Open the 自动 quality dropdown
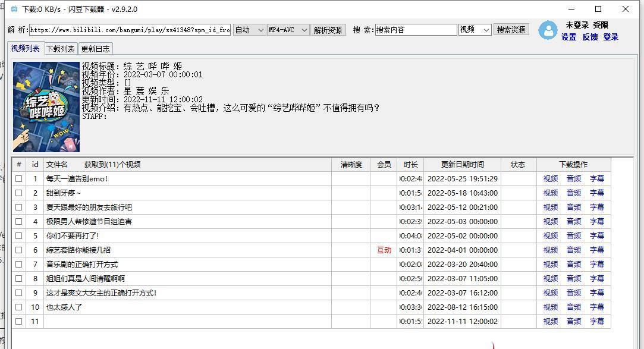Viewport: 644px width, 349px height. point(249,30)
